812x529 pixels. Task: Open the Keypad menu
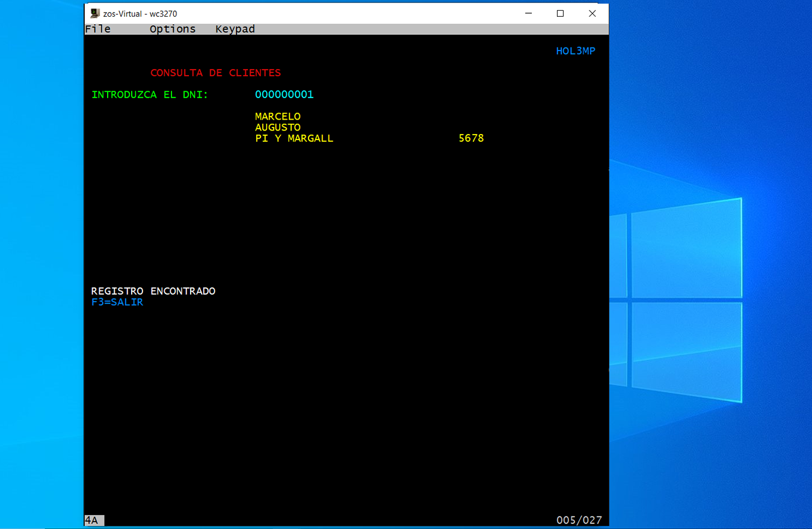[x=235, y=29]
